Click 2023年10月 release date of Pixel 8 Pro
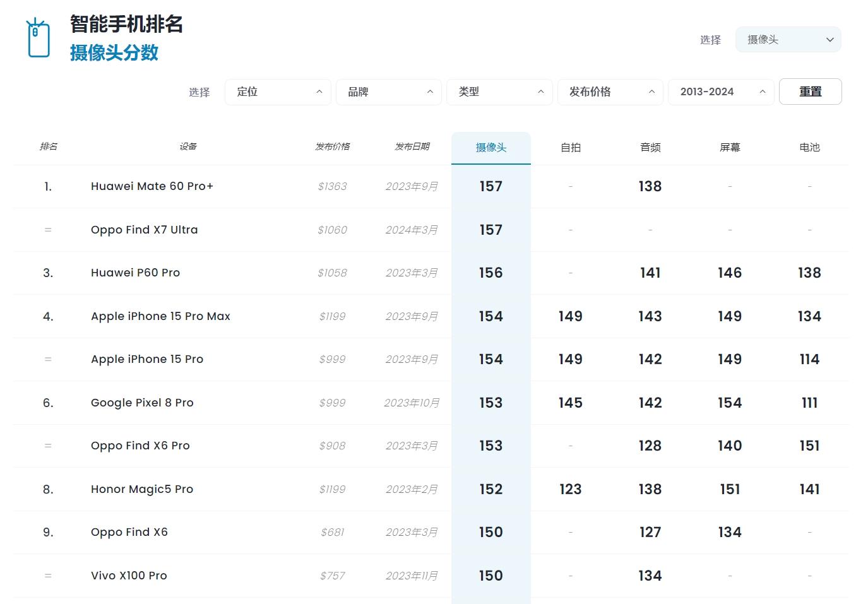Screen dimensions: 868x604 [x=412, y=403]
